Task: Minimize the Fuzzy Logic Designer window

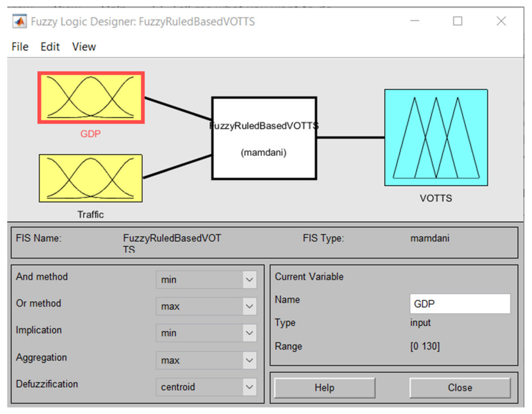Action: [x=415, y=21]
